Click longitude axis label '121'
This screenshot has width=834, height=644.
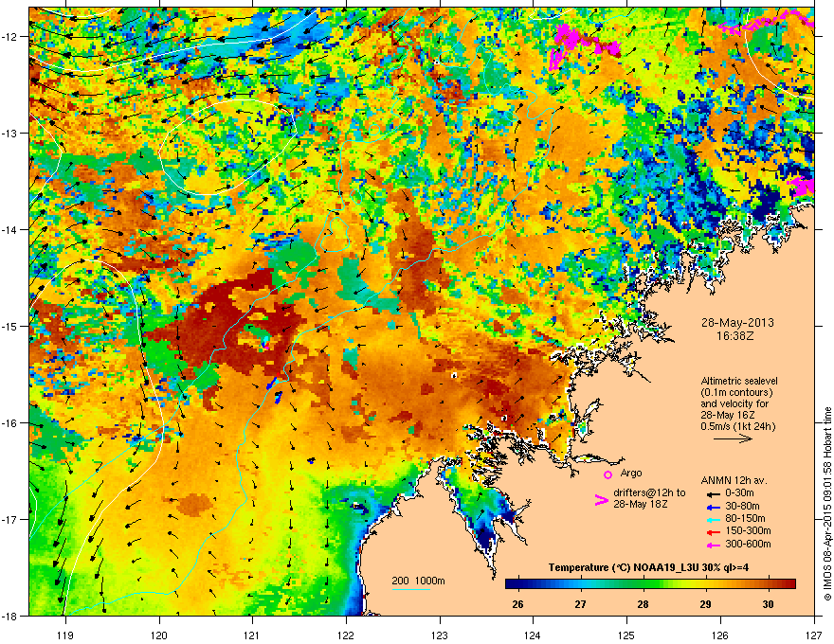(x=252, y=635)
